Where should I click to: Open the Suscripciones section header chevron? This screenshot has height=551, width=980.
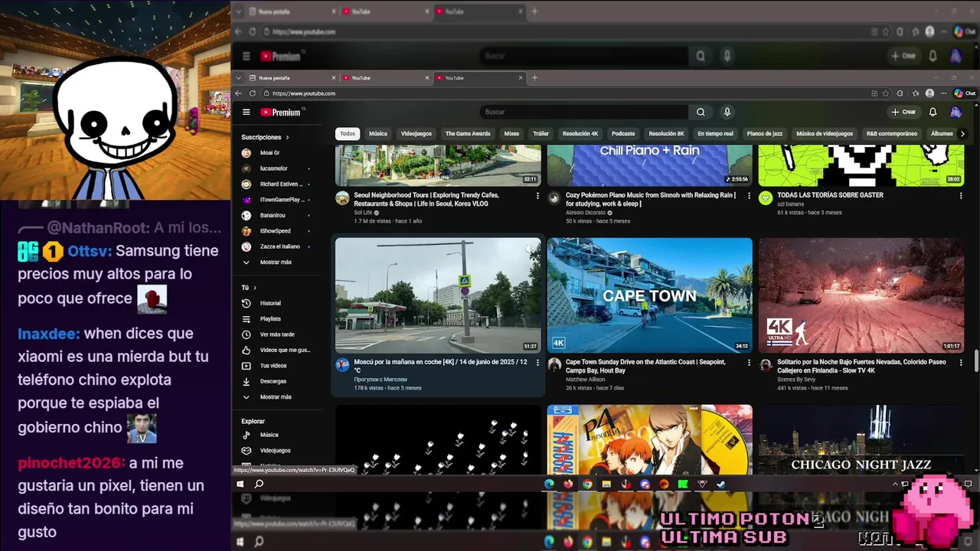[288, 137]
